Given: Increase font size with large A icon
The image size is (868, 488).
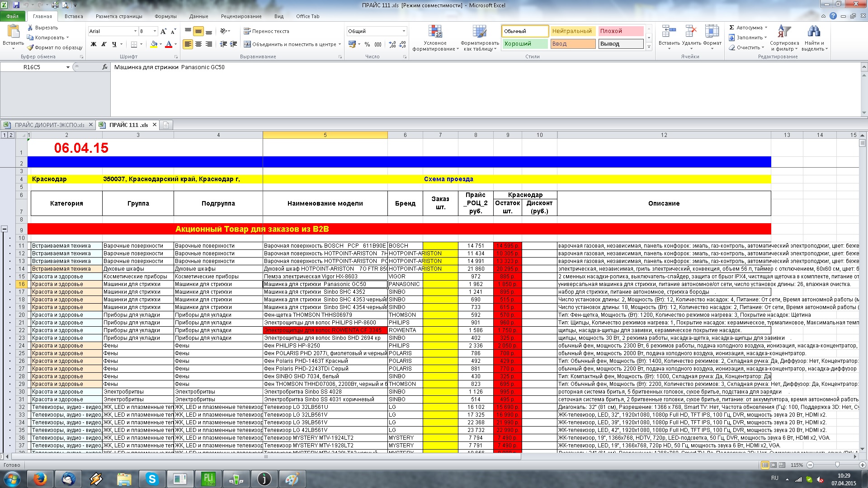Looking at the screenshot, I should [163, 31].
